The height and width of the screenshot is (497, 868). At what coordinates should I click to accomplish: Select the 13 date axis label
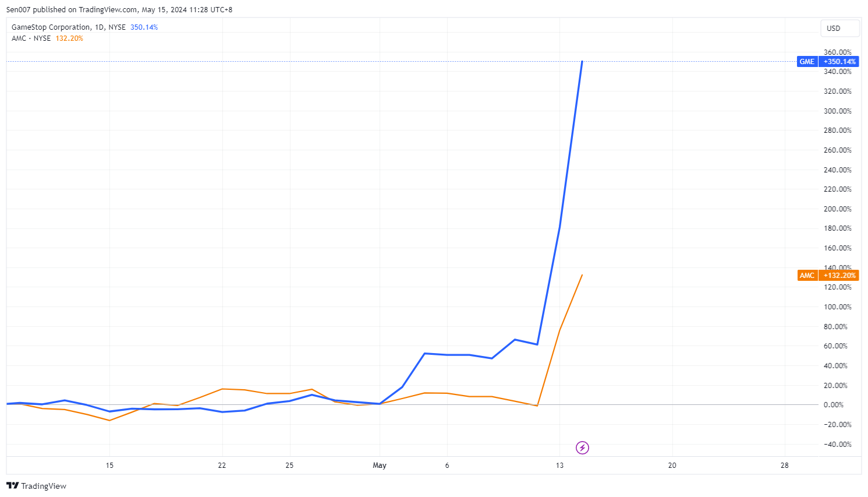559,466
